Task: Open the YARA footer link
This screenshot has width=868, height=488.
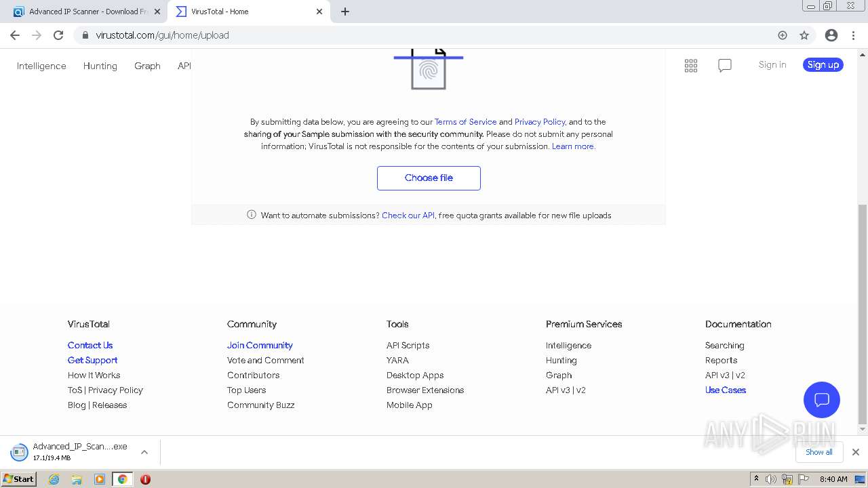Action: pos(397,361)
